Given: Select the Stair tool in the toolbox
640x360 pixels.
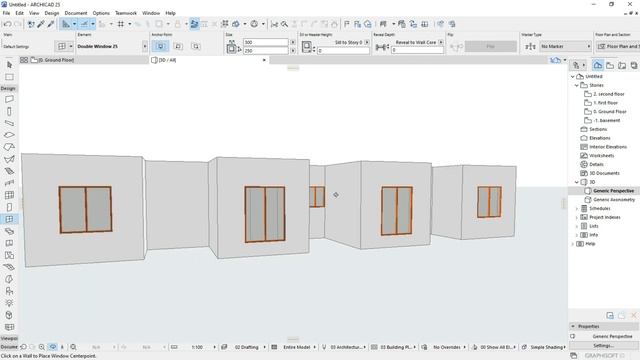Looking at the screenshot, I should pyautogui.click(x=9, y=171).
